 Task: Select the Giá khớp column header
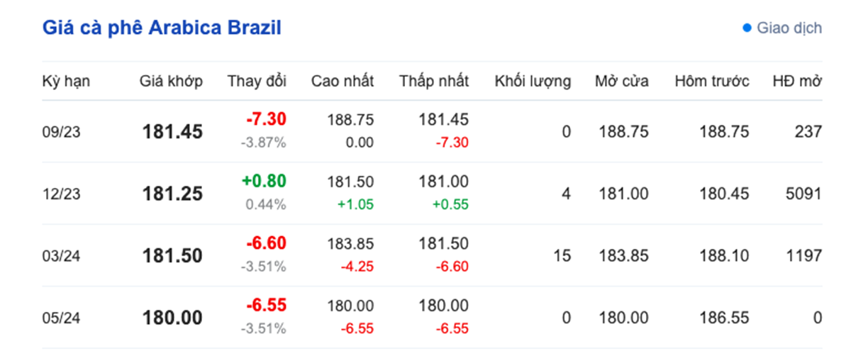(x=171, y=81)
